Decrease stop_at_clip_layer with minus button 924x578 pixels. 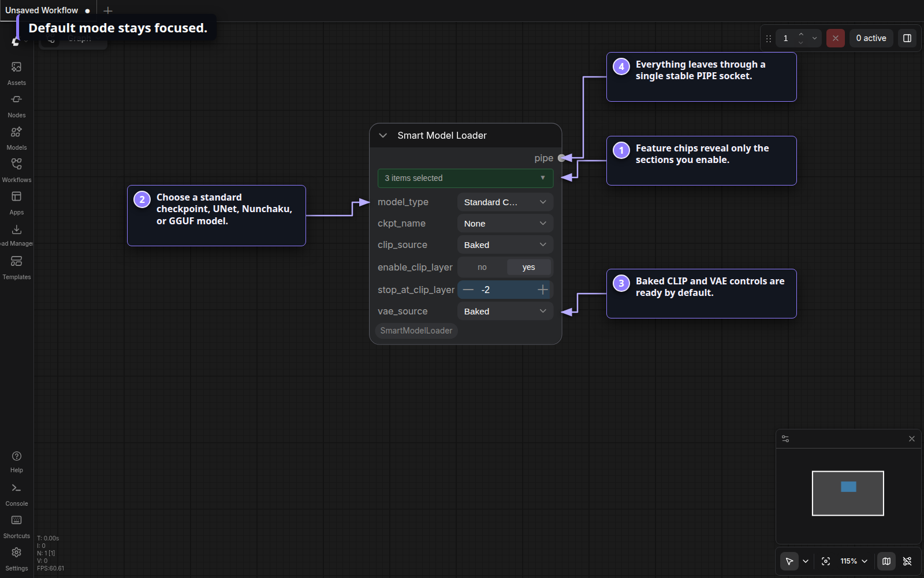(468, 290)
